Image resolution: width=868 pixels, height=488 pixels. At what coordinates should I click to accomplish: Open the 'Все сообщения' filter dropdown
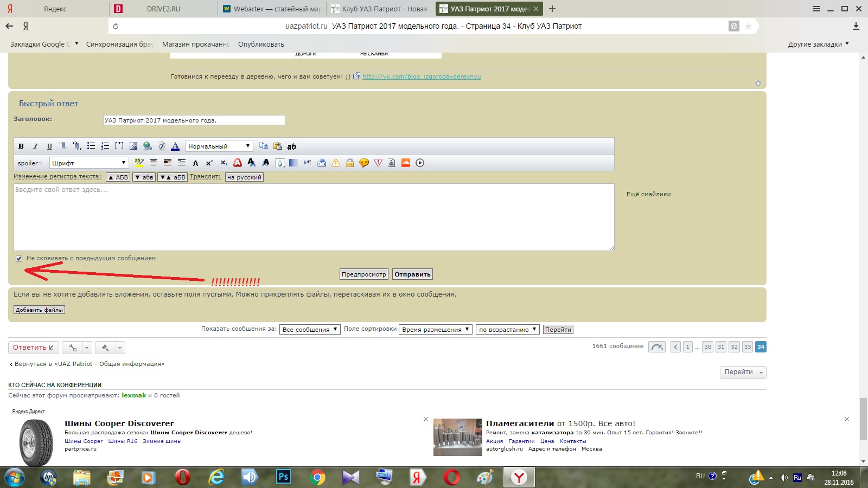310,330
